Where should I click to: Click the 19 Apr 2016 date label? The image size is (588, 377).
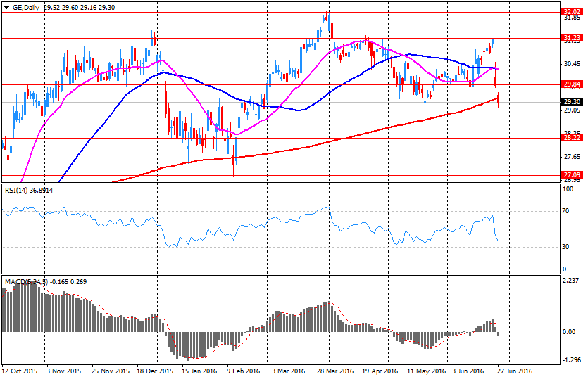380,371
